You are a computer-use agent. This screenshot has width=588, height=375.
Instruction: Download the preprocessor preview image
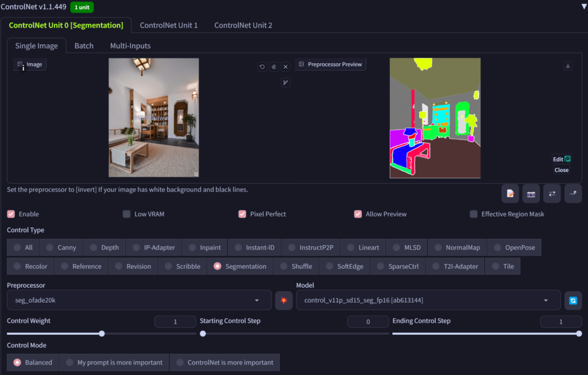click(568, 66)
